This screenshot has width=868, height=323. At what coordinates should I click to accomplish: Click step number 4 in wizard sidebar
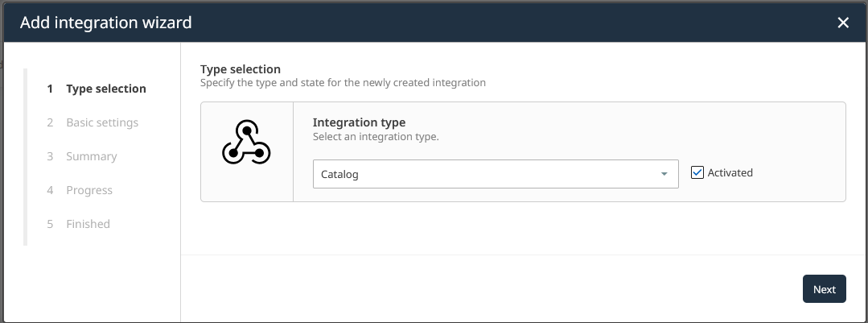pyautogui.click(x=50, y=190)
